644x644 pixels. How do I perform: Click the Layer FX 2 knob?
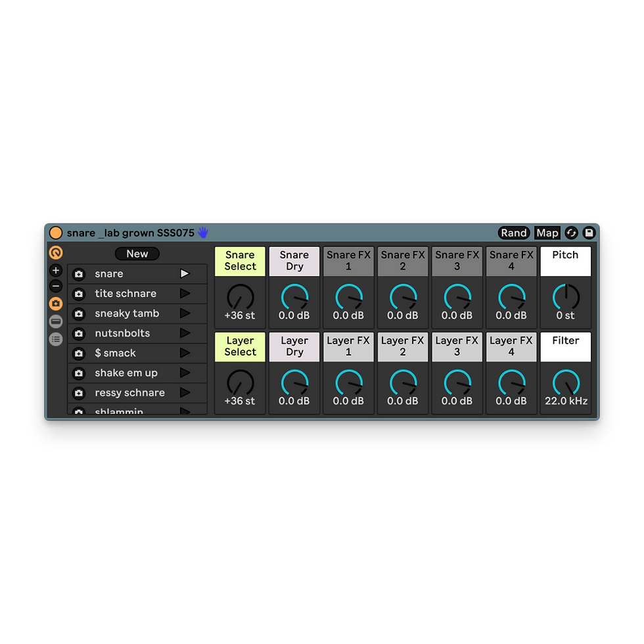coord(403,382)
